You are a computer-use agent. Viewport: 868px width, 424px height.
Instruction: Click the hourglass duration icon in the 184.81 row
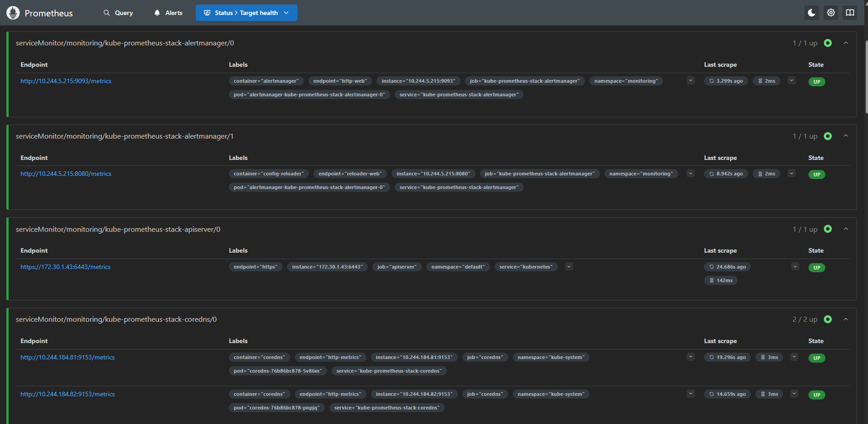tap(763, 357)
